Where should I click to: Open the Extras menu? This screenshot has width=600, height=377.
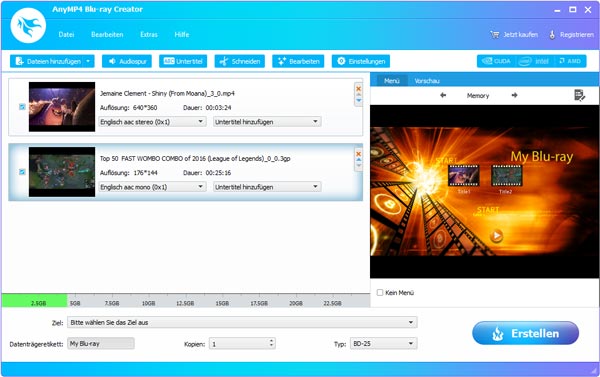[149, 34]
